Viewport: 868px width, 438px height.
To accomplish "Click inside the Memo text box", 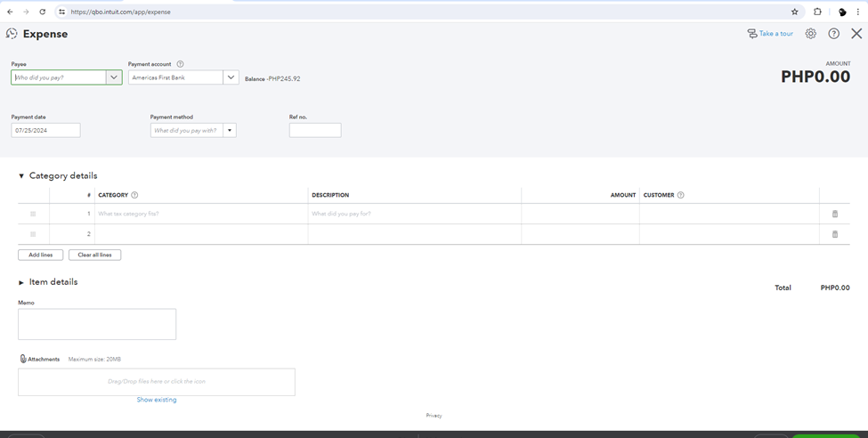I will point(97,324).
